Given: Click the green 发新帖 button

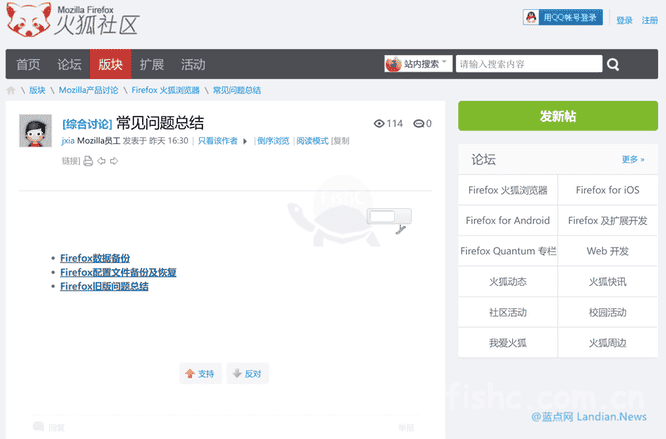Looking at the screenshot, I should coord(558,116).
